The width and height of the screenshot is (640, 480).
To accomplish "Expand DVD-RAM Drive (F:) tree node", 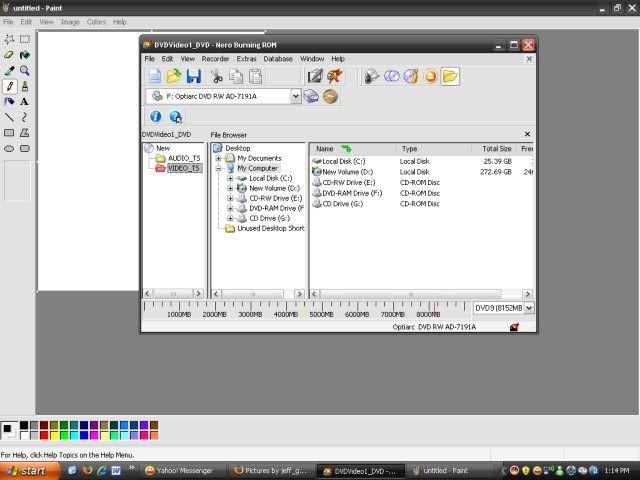I will pyautogui.click(x=230, y=208).
